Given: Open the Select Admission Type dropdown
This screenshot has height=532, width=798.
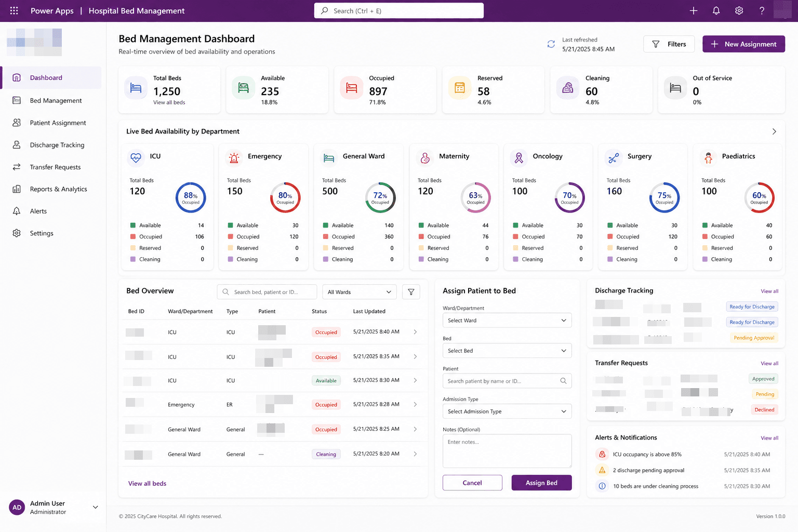Looking at the screenshot, I should 507,411.
